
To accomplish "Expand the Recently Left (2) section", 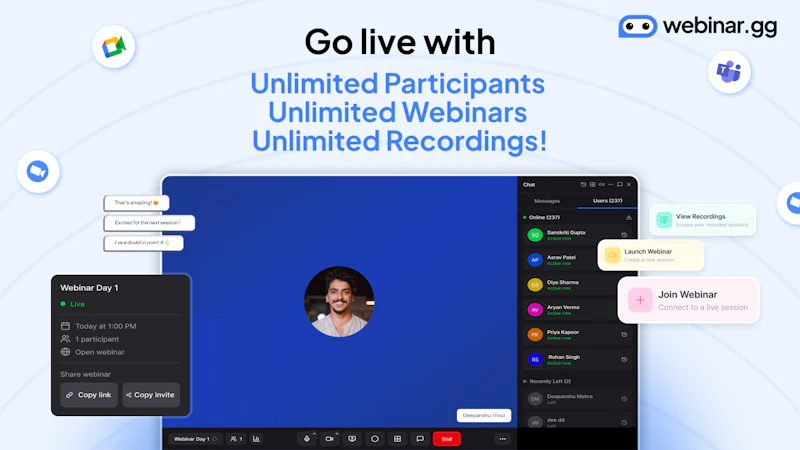I will [547, 381].
